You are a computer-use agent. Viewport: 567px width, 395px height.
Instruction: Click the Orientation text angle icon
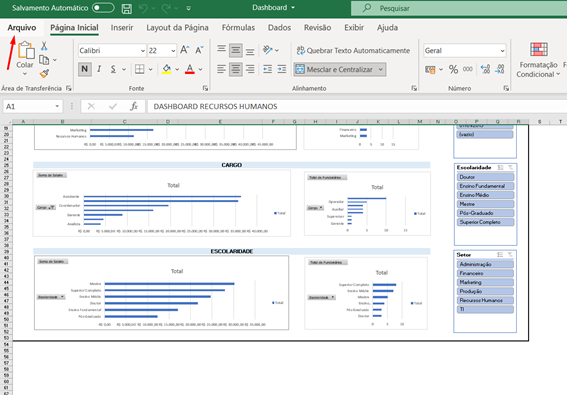pos(268,50)
